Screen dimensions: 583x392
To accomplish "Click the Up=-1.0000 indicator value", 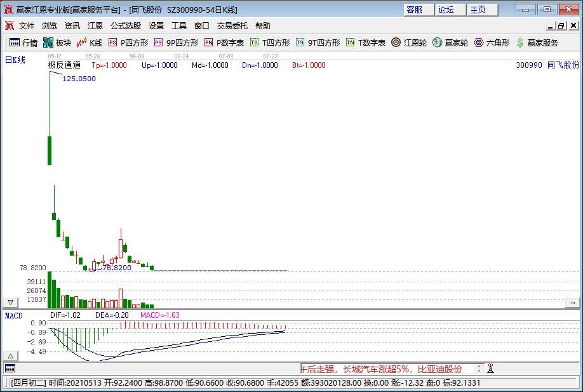I will 159,65.
